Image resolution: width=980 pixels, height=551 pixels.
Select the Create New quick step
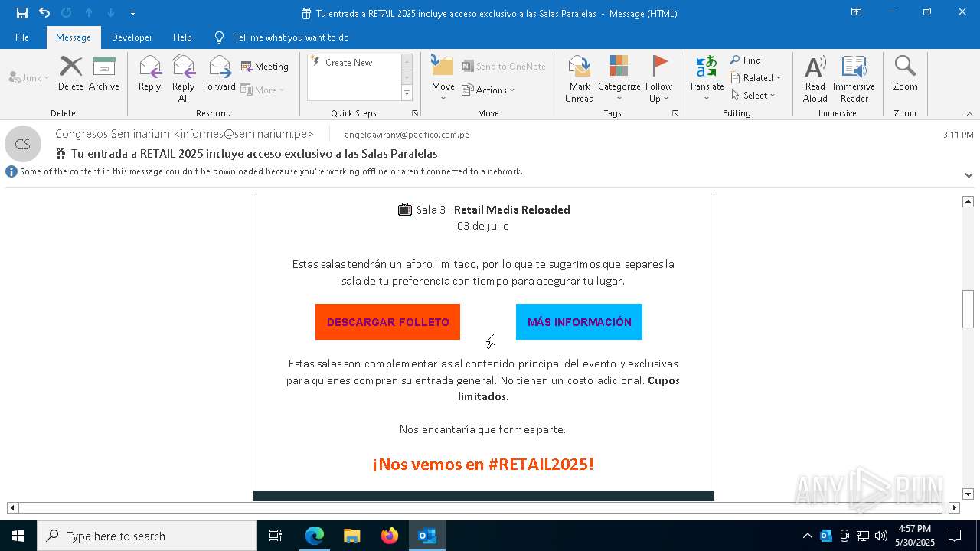(349, 63)
